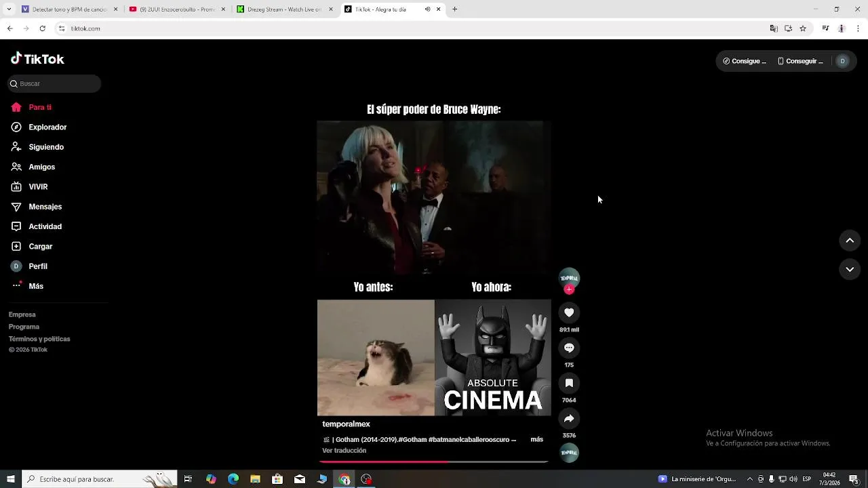Click browser forward arrow

26,28
